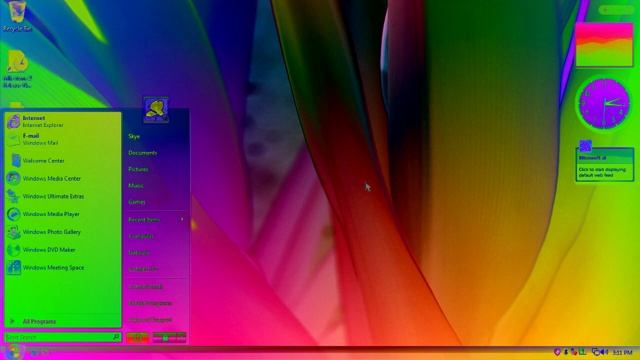Click the red power button
Viewport: 640px width, 360px height.
(x=138, y=338)
